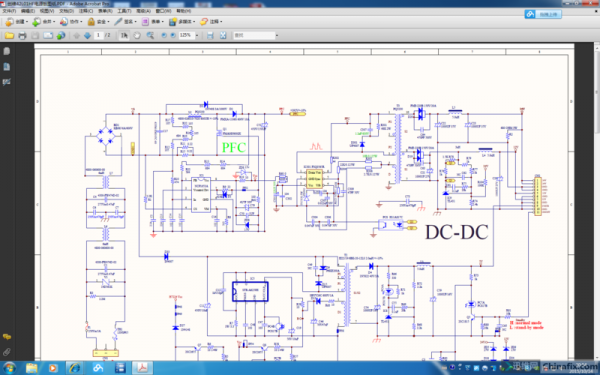Open the 文件(F) menu

[x=9, y=11]
